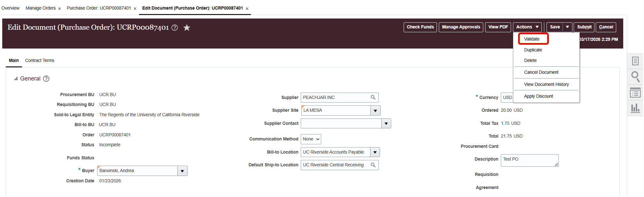Switch to the Contract Terms tab
The width and height of the screenshot is (644, 197).
(x=40, y=60)
